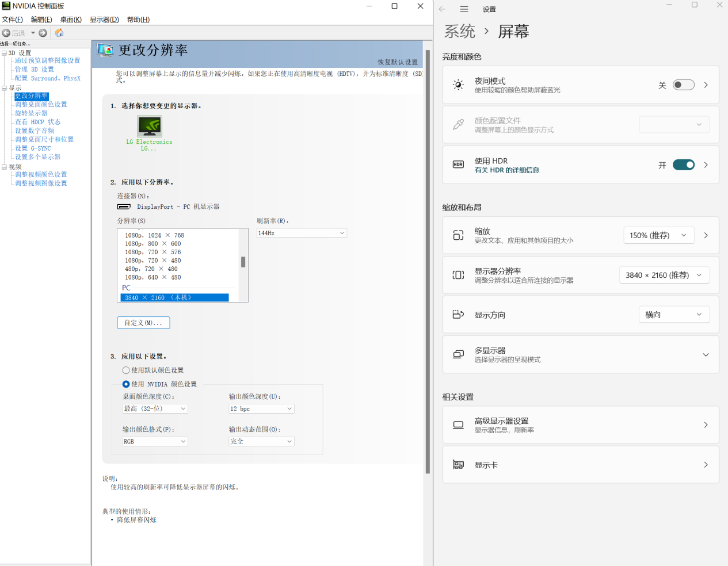728x566 pixels.
Task: Open the 输出动态范围 dropdown
Action: click(x=262, y=441)
